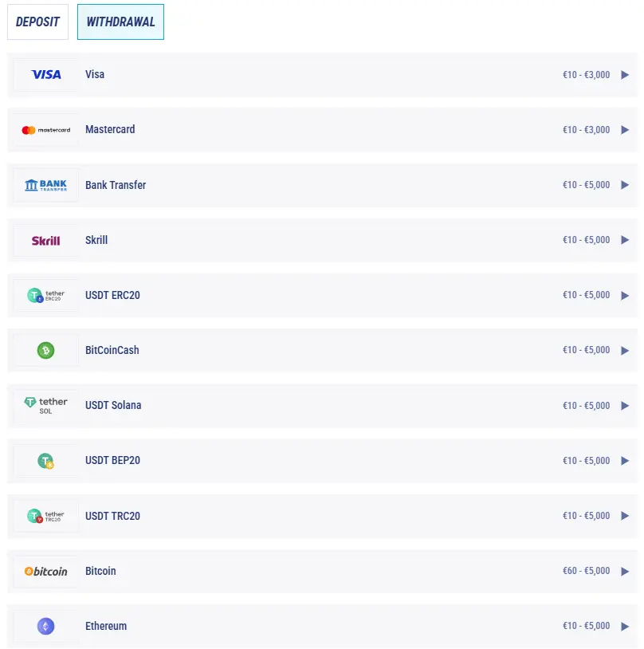The height and width of the screenshot is (649, 644).
Task: Click the green BitCoinCash coin icon
Action: (x=46, y=350)
